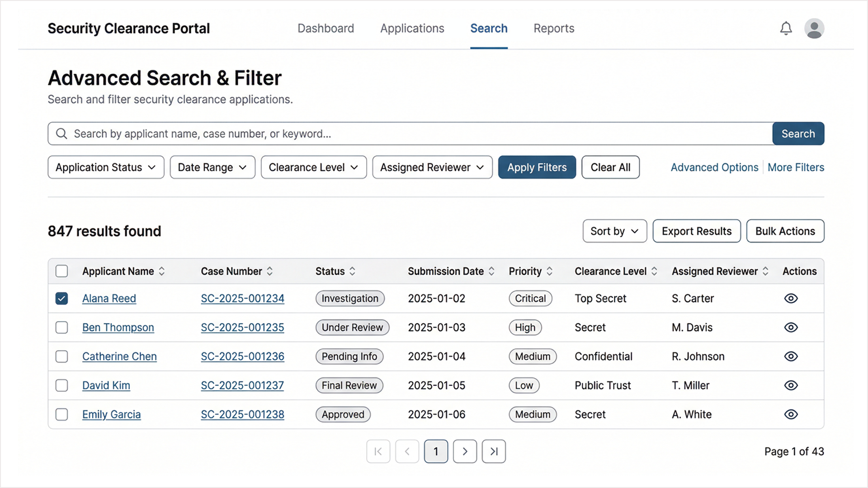Screen dimensions: 868x488
Task: Jump to last page arrow
Action: [494, 451]
